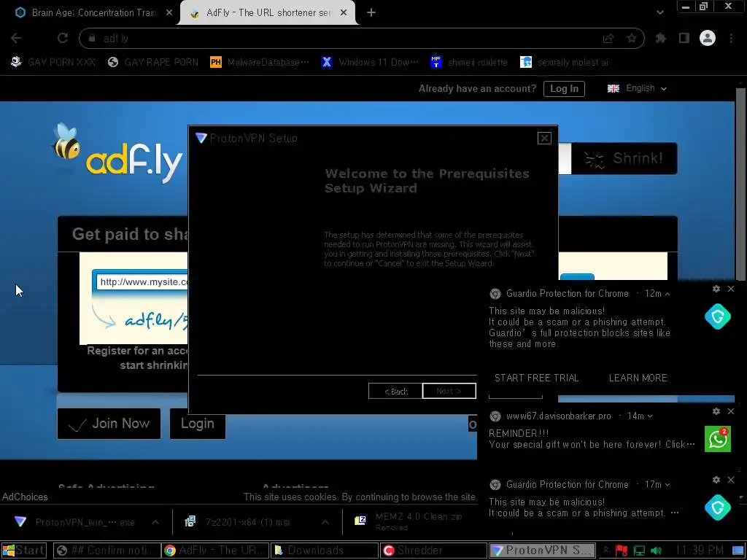This screenshot has width=747, height=560.
Task: Expand ProtonVPN download options arrow
Action: [155, 522]
